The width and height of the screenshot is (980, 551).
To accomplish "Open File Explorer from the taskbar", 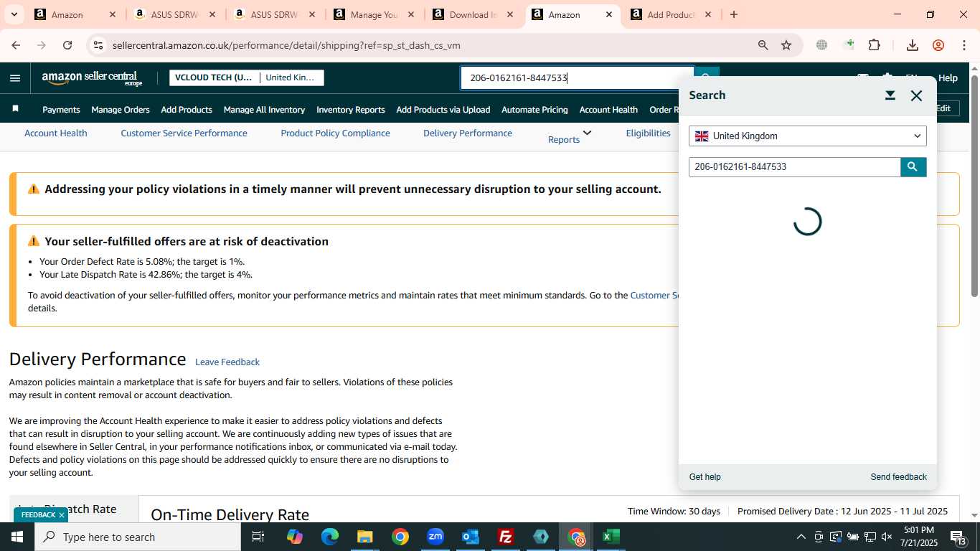I will (365, 537).
